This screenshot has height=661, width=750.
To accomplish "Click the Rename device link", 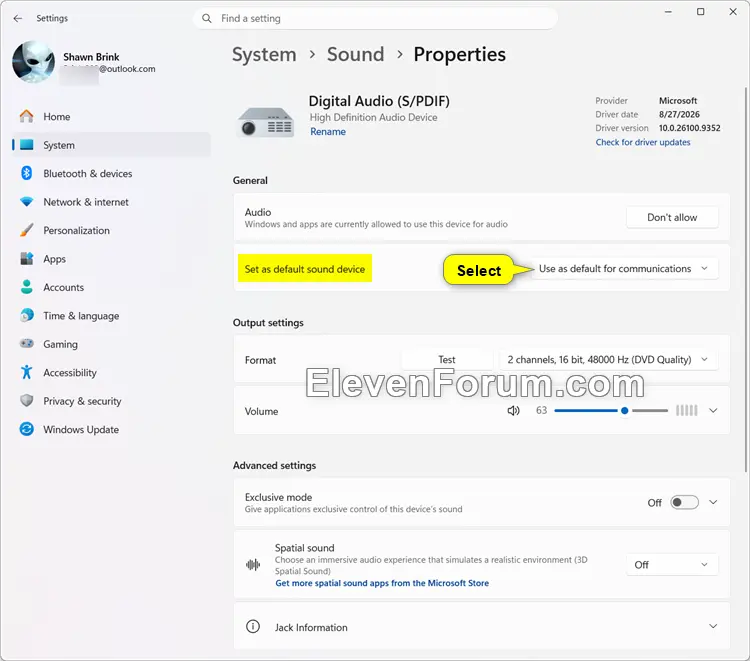I will point(328,132).
